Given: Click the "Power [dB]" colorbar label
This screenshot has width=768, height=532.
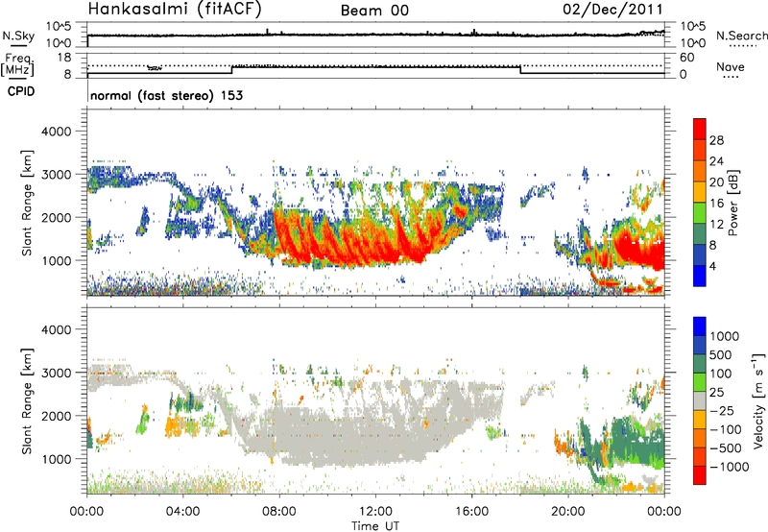Looking at the screenshot, I should 732,203.
